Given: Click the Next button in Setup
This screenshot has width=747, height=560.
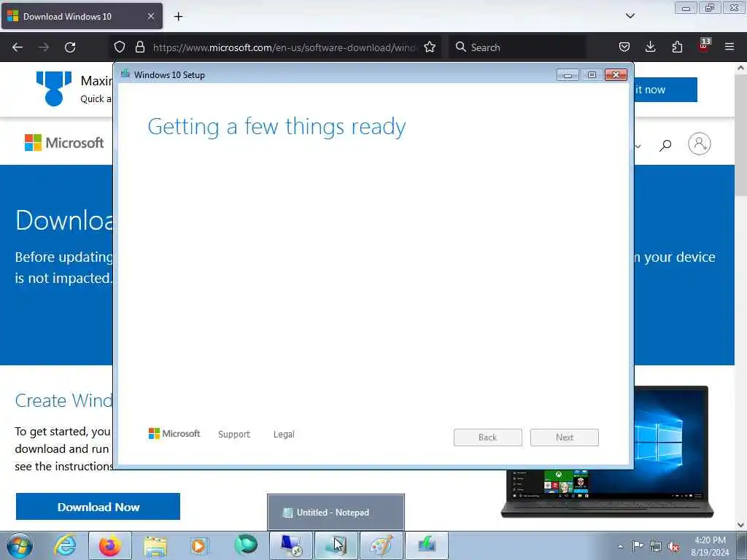Looking at the screenshot, I should coord(565,437).
